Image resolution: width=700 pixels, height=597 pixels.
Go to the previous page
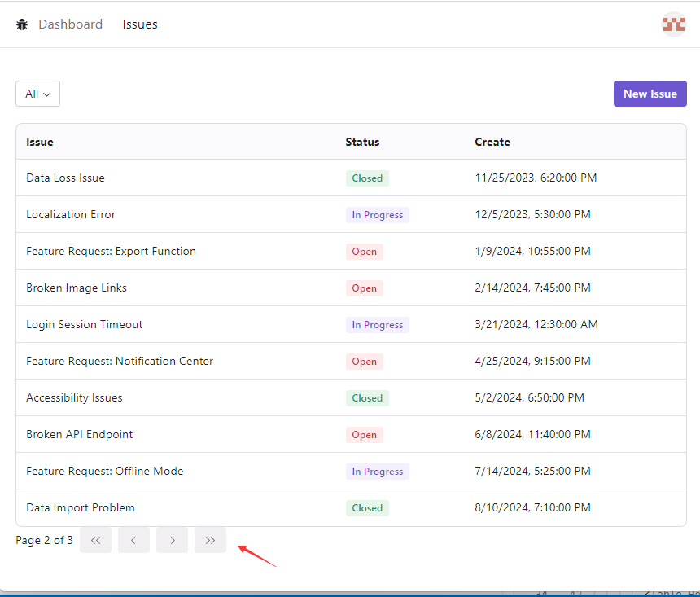pos(133,540)
